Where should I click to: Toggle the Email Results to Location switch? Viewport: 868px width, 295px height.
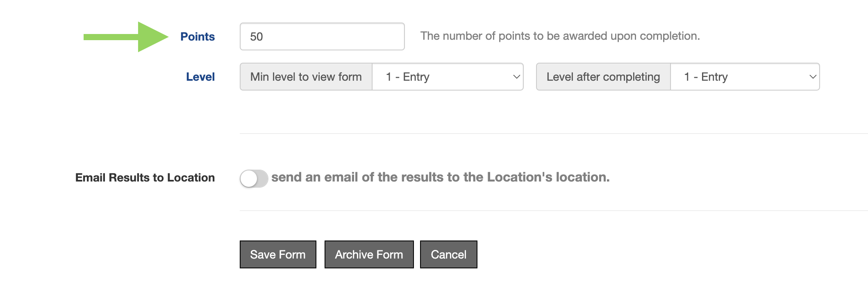tap(254, 179)
